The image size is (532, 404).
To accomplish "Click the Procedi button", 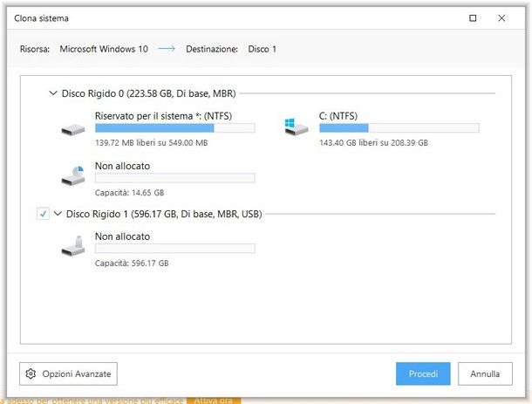I will (x=423, y=373).
